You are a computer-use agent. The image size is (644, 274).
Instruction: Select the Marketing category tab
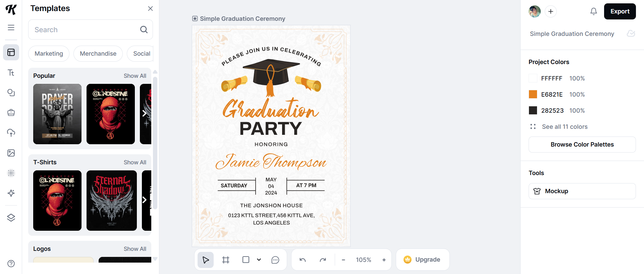click(49, 54)
